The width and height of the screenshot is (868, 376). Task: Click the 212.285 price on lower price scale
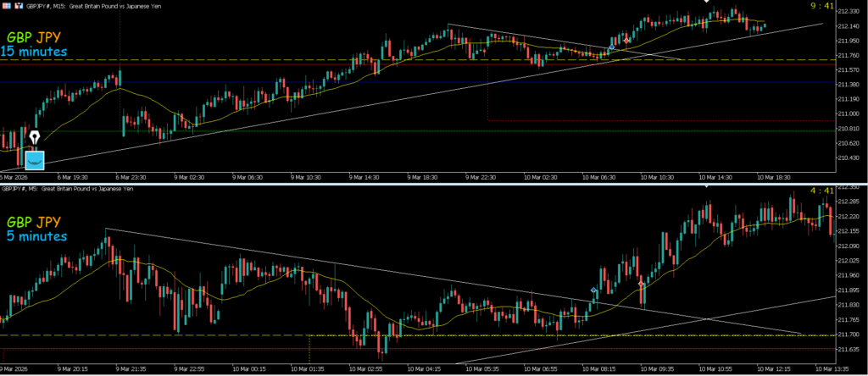click(849, 202)
